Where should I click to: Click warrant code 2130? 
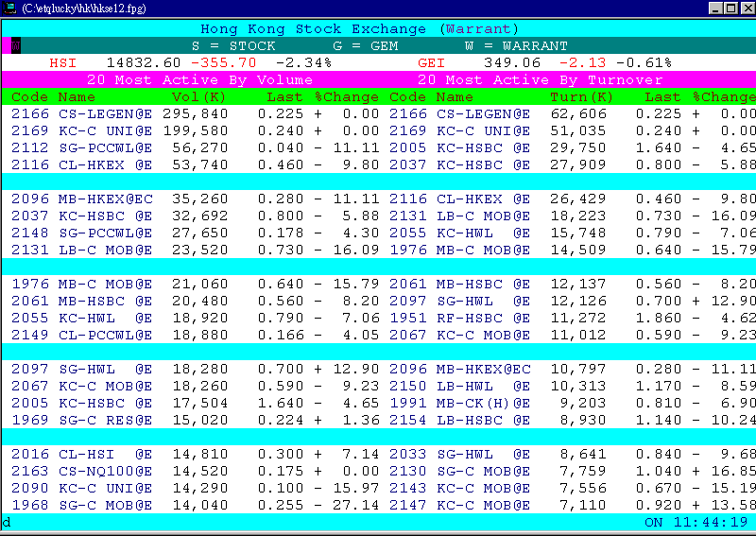[408, 471]
